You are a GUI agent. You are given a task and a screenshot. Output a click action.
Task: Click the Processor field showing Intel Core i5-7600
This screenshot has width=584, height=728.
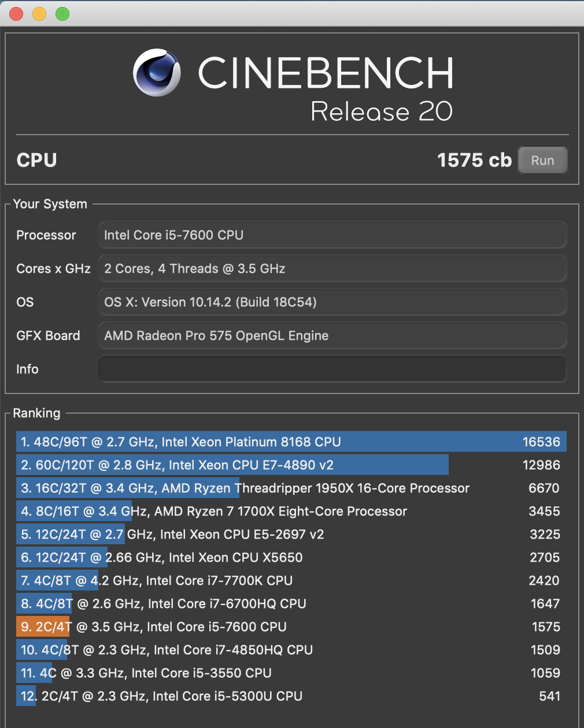[x=332, y=235]
